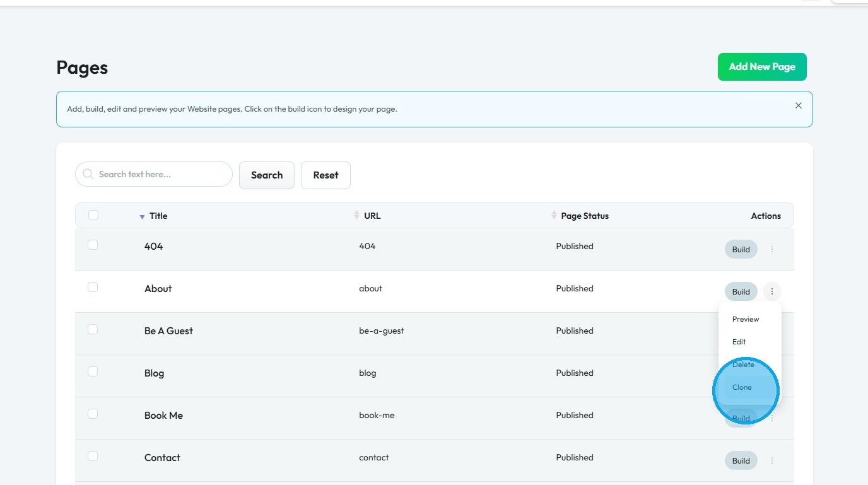
Task: Close the blue info banner
Action: point(798,106)
